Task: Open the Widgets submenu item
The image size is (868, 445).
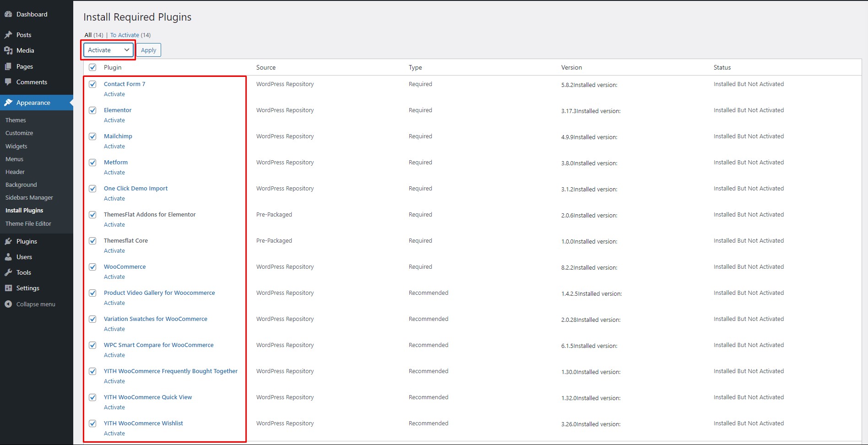Action: (16, 146)
